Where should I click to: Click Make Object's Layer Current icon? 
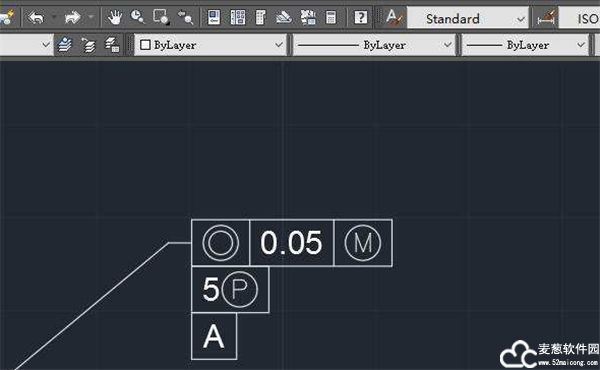[65, 45]
